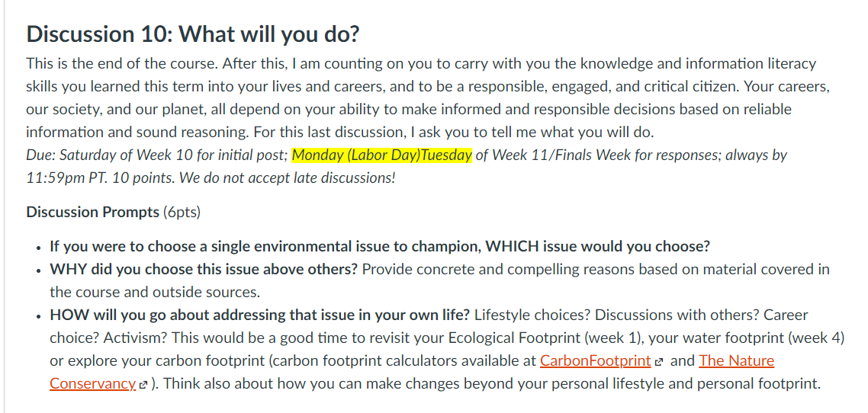Click the yellow highlighted 'Monday (Labor Day)Tuesday' text
This screenshot has height=413, width=868.
[382, 155]
